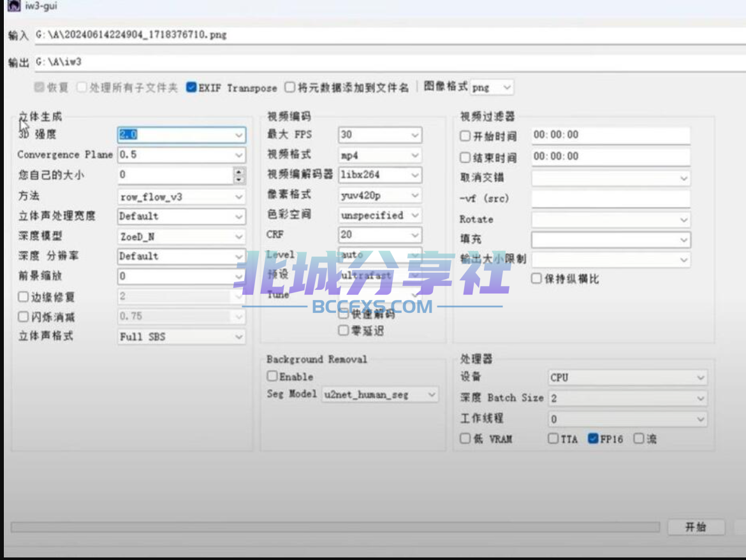Viewport: 746px width, 560px height.
Task: Expand the 深度模型 ZoeD_N dropdown
Action: (182, 236)
